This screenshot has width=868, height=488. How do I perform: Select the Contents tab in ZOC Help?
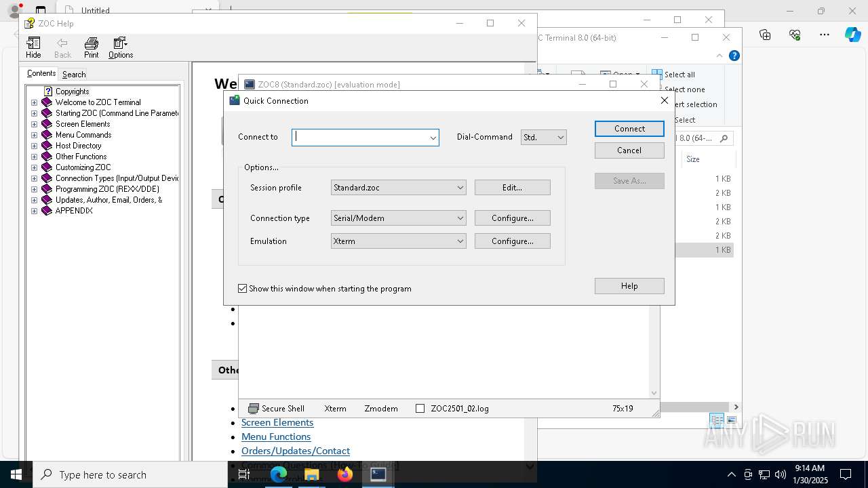point(41,73)
